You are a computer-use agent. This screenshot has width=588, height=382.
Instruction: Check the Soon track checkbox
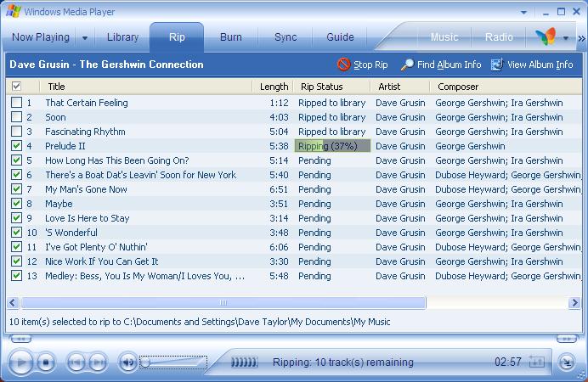[x=16, y=117]
